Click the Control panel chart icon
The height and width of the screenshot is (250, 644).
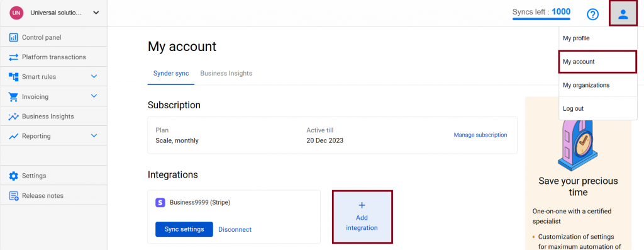[14, 37]
